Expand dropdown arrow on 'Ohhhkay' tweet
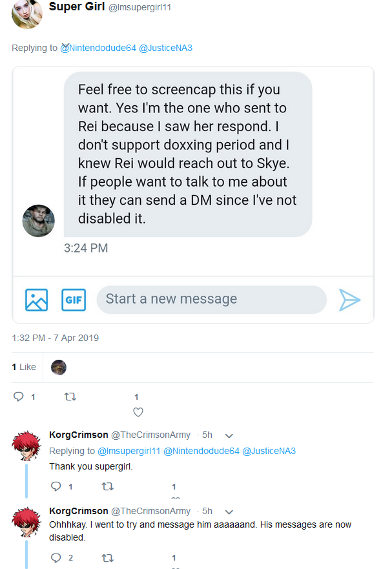The height and width of the screenshot is (569, 392). (x=229, y=512)
